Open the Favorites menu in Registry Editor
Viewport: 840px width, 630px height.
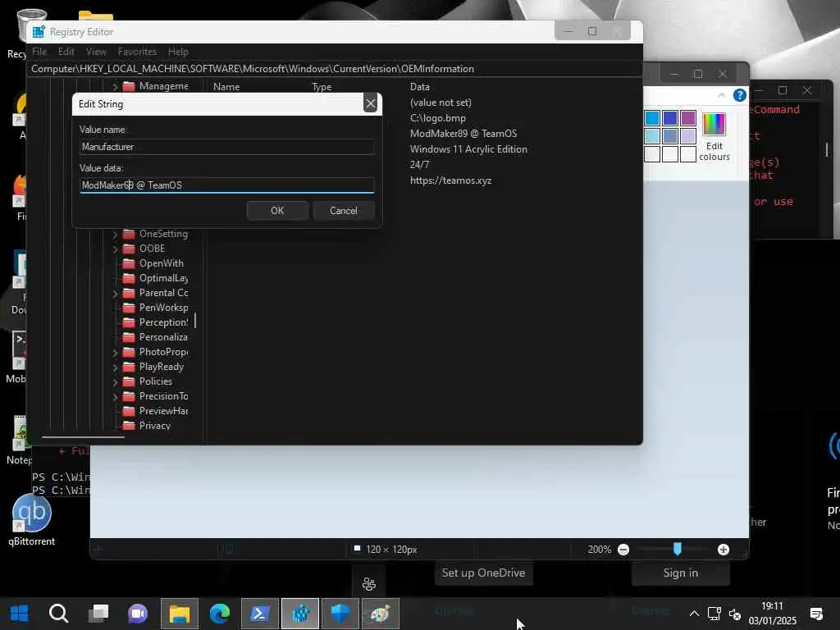coord(137,52)
